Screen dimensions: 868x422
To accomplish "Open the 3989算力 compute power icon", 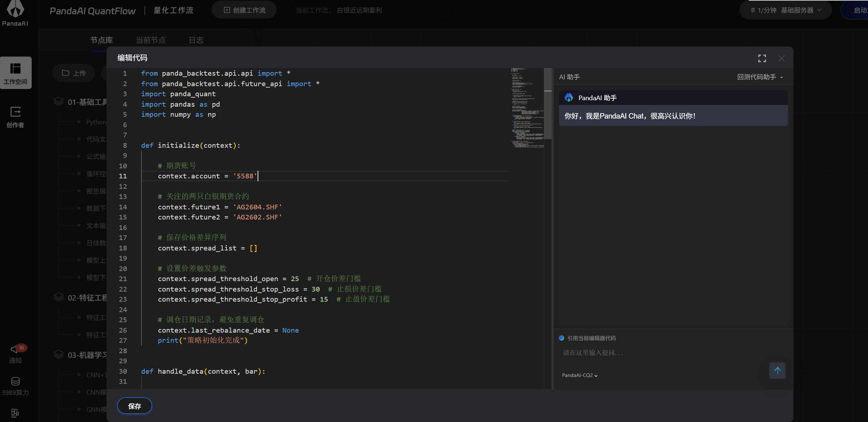I will click(x=15, y=386).
